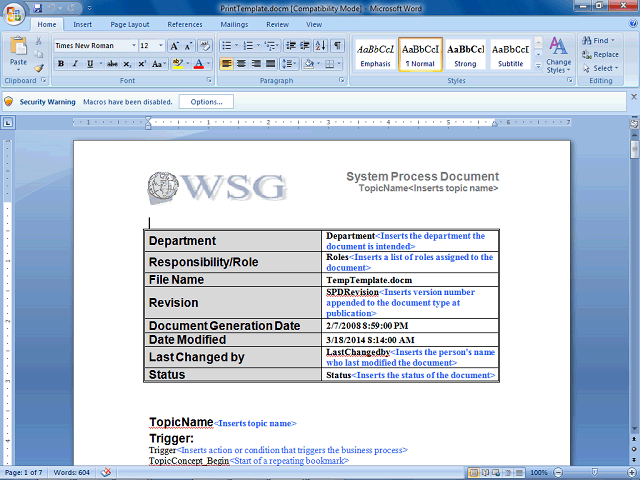Click the Format Painter brush icon
Image resolution: width=640 pixels, height=480 pixels.
pyautogui.click(x=39, y=68)
